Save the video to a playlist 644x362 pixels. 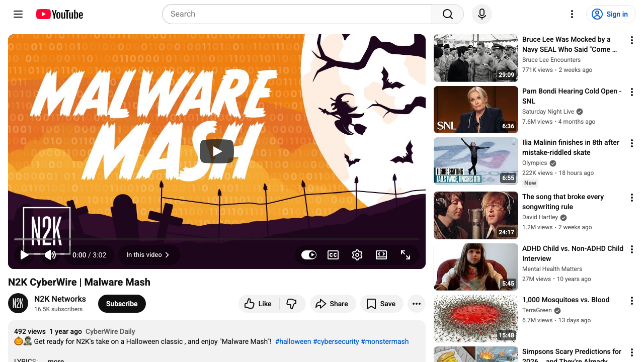click(381, 304)
